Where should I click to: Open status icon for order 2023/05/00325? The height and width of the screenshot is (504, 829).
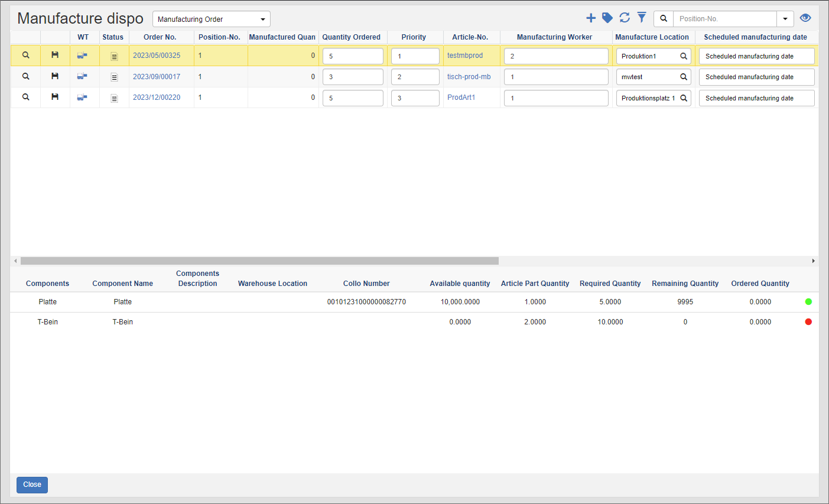(114, 56)
